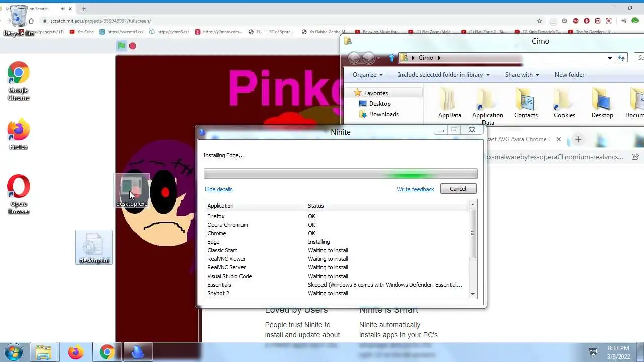Image resolution: width=644 pixels, height=362 pixels.
Task: Open File Explorer from the taskbar
Action: (x=44, y=352)
